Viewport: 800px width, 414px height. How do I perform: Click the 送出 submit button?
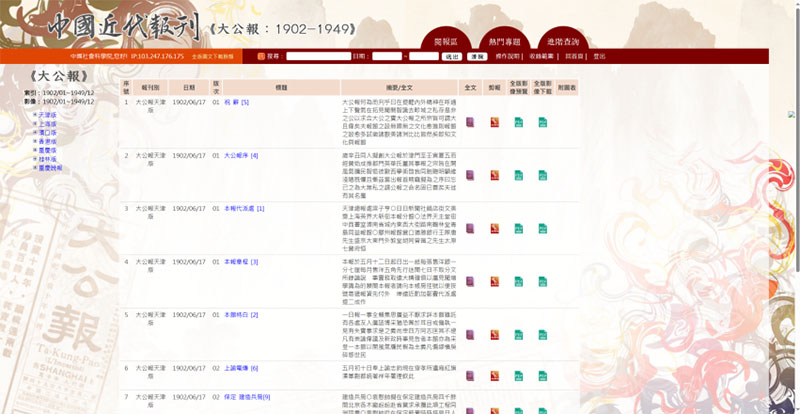click(x=452, y=57)
